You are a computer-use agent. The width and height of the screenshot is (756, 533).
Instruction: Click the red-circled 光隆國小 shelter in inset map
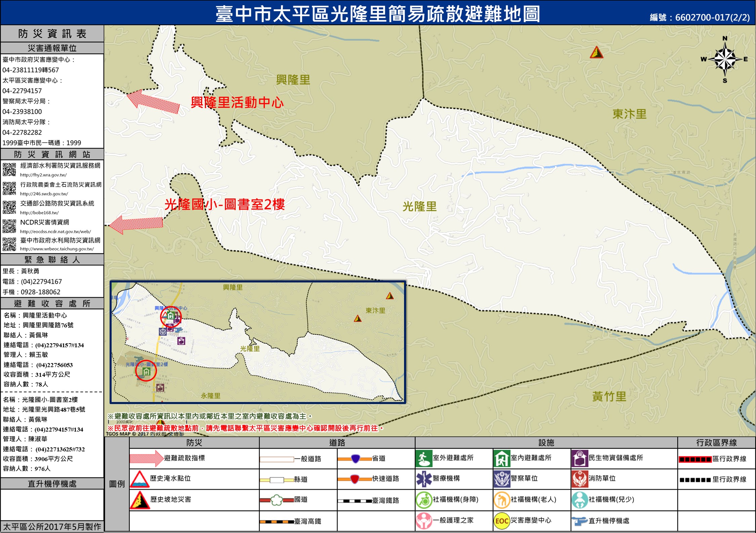coord(146,371)
